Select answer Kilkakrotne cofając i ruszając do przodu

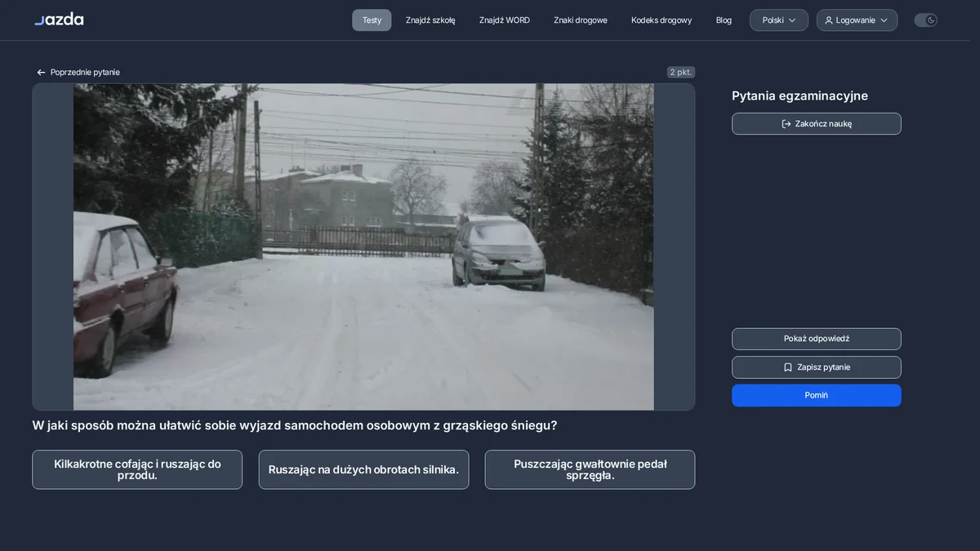(137, 469)
